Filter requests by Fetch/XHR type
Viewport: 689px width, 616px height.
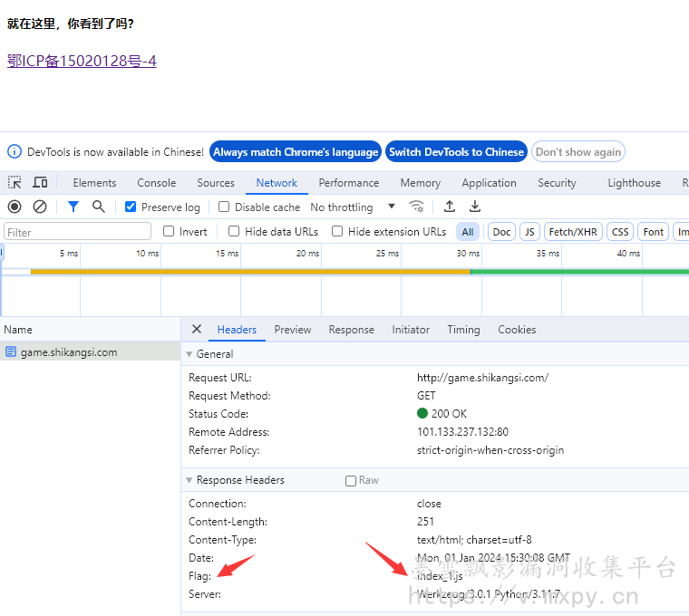coord(573,231)
